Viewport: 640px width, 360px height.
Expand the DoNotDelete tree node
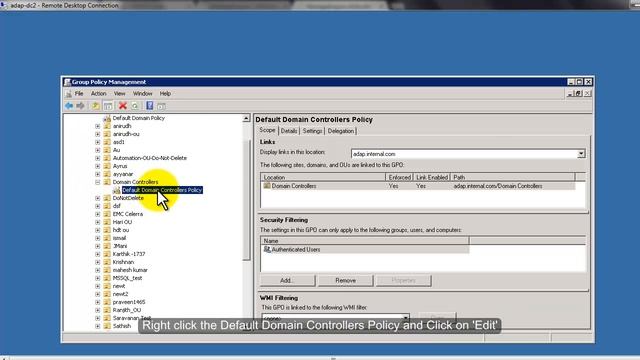pos(98,198)
